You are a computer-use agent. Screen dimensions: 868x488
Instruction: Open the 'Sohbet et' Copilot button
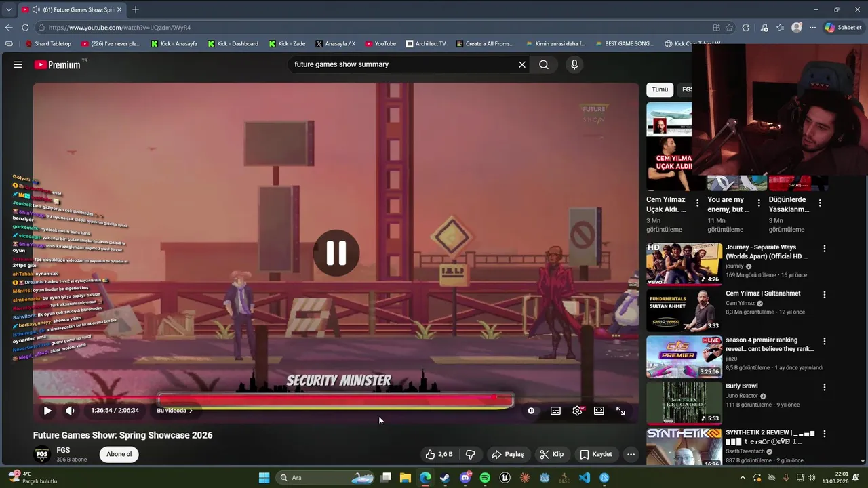(843, 28)
